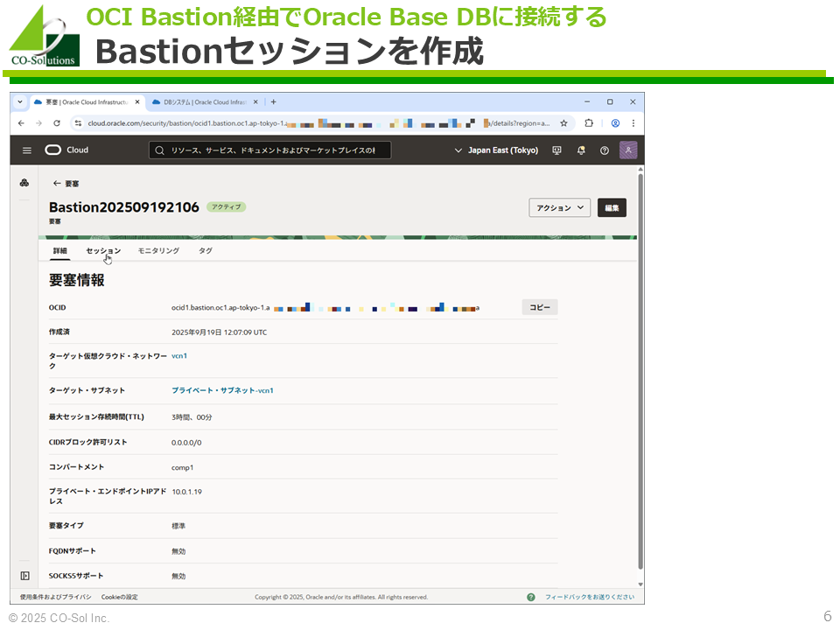Open the help question mark icon
The height and width of the screenshot is (630, 840).
point(605,150)
